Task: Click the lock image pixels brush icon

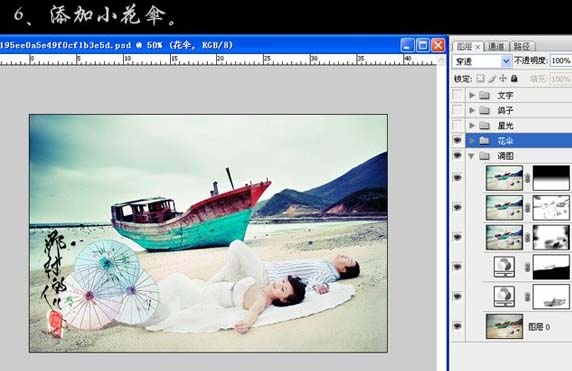Action: point(492,78)
